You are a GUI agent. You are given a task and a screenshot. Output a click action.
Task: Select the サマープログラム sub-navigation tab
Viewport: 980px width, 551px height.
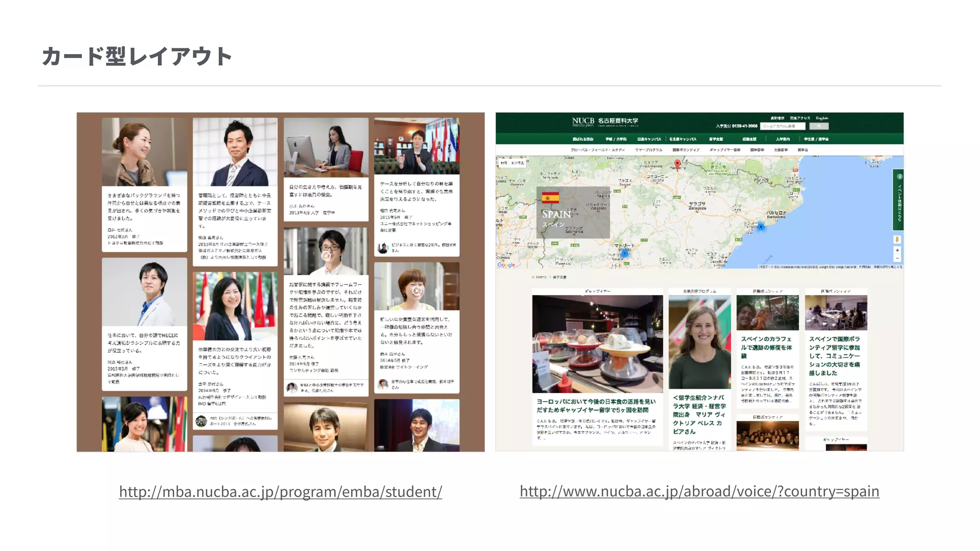[x=649, y=150]
